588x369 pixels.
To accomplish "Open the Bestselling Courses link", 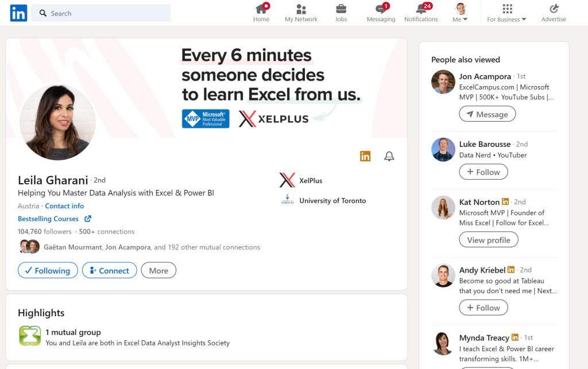I will point(48,219).
